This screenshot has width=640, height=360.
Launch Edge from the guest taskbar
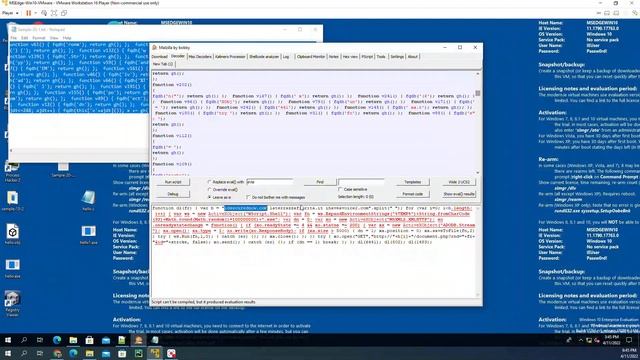pyautogui.click(x=57, y=340)
